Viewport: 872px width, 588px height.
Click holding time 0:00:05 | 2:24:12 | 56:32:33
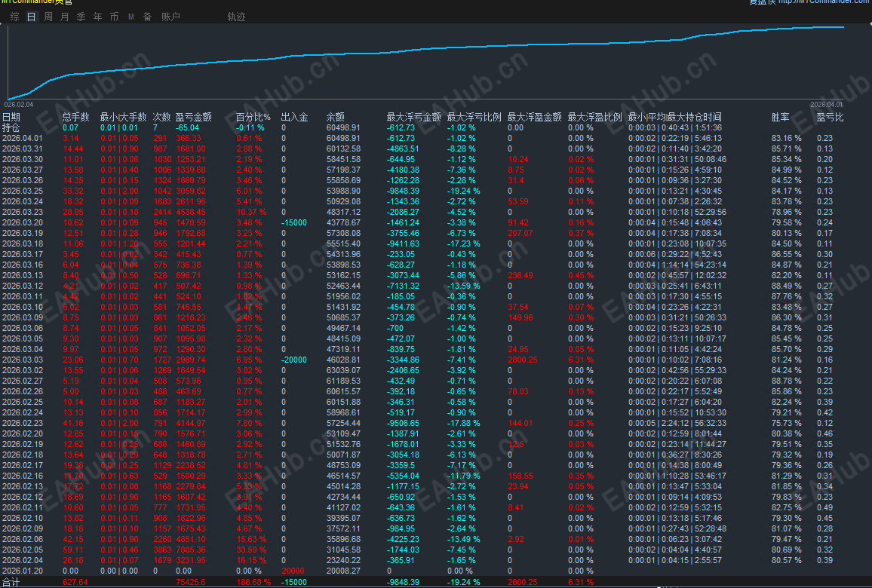pos(677,423)
